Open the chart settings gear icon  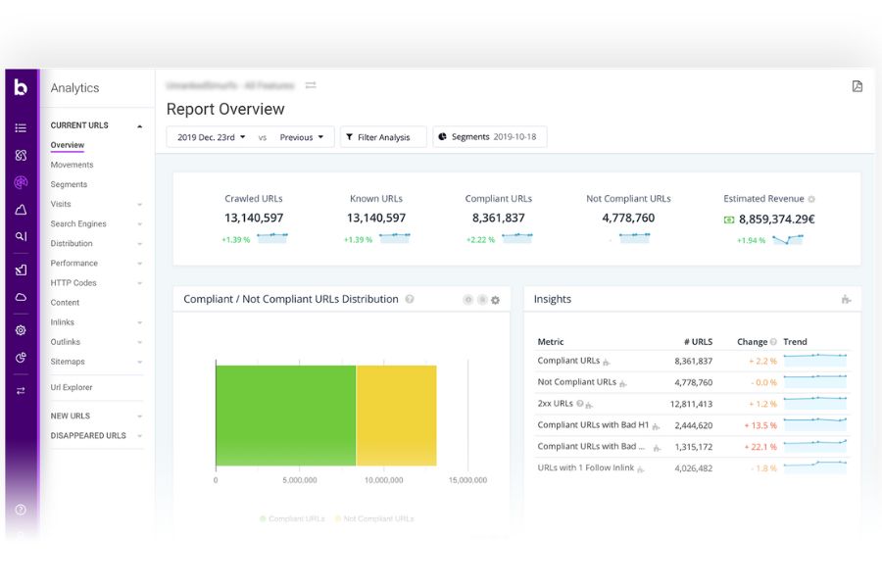pos(495,300)
